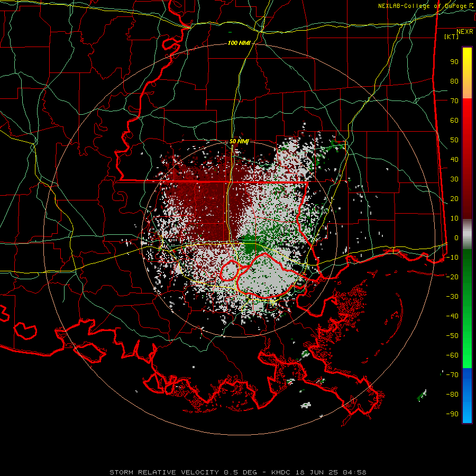Click the 10 value on the velocity scale
Image resolution: width=476 pixels, height=476 pixels.
tap(454, 218)
